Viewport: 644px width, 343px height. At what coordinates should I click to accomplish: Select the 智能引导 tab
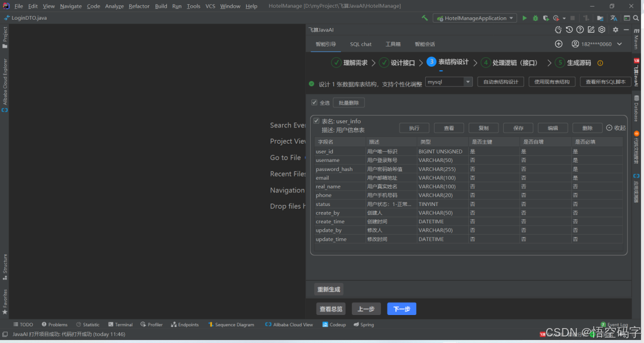coord(326,44)
